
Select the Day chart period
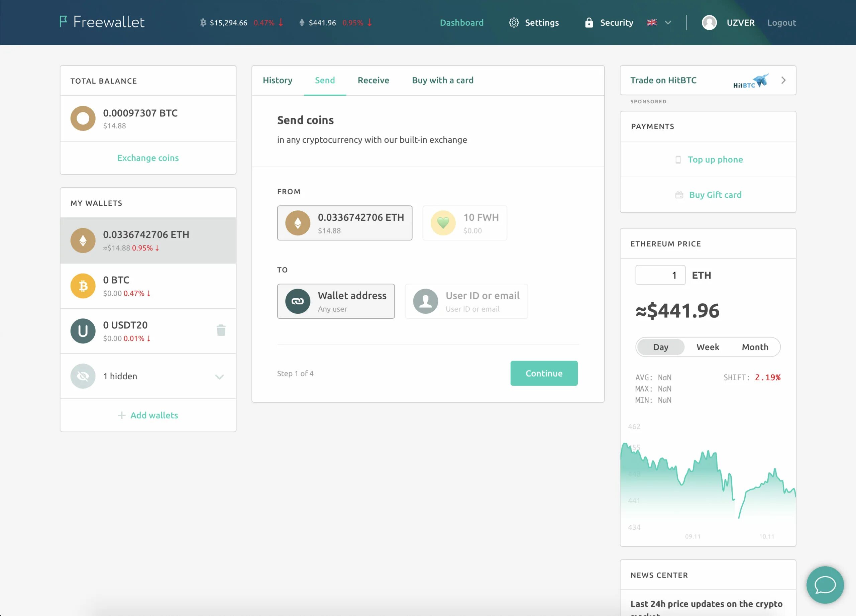click(x=660, y=347)
